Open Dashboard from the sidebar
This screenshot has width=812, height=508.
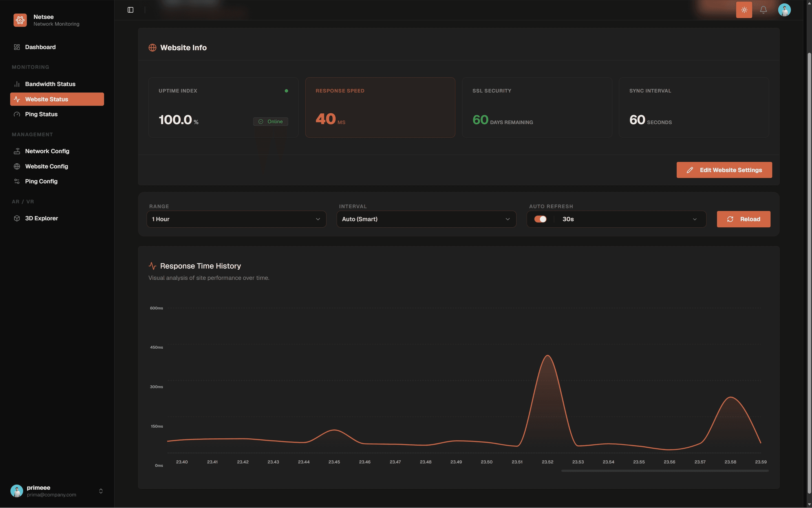[57, 47]
